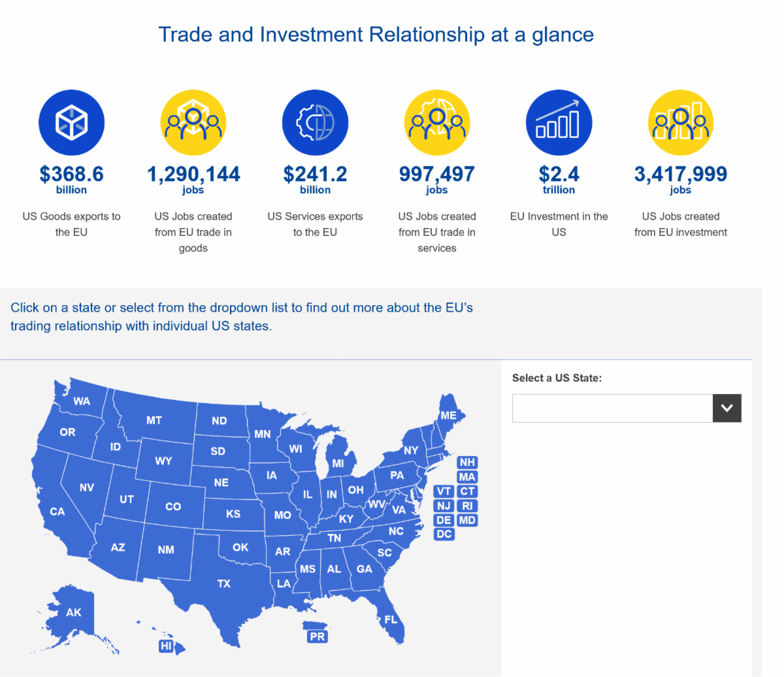Click Alaska on the map
This screenshot has height=677, width=784.
pyautogui.click(x=73, y=612)
